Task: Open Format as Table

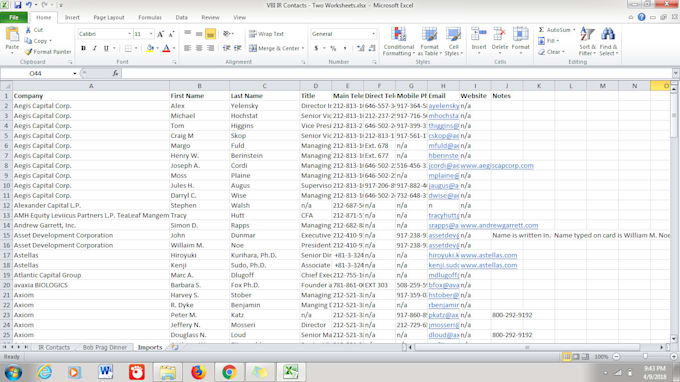Action: (430, 41)
